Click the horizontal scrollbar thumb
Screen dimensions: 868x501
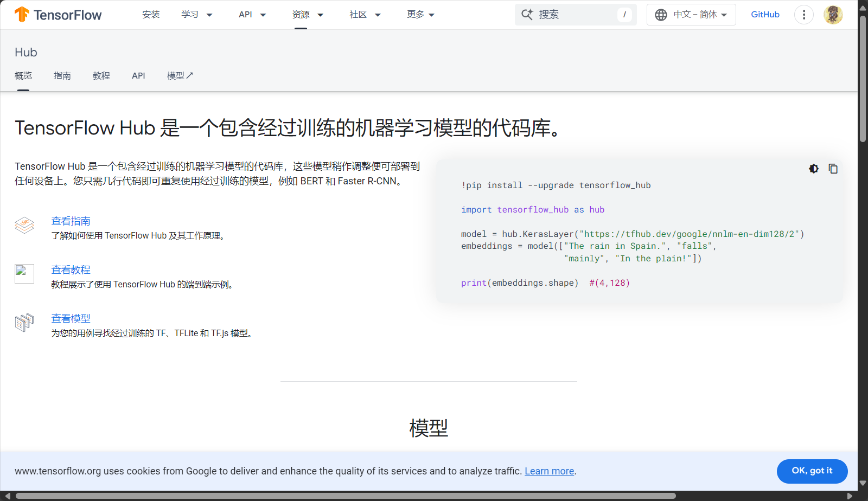pos(346,496)
